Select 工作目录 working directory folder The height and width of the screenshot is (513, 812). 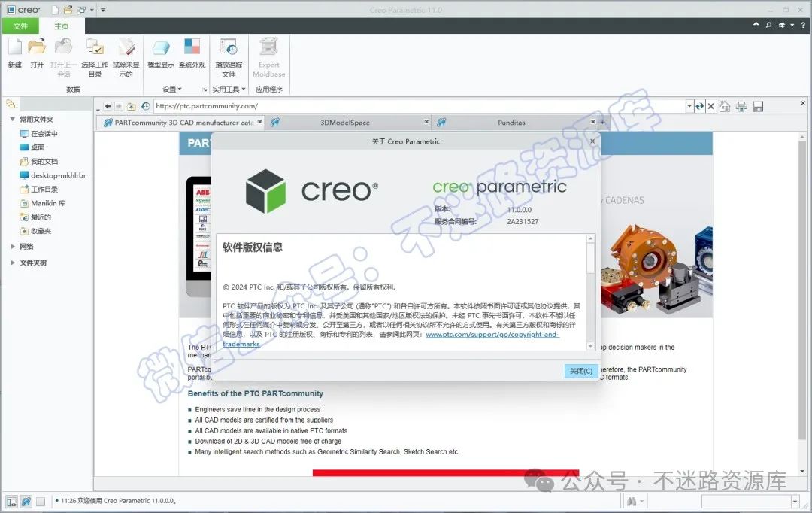[39, 190]
